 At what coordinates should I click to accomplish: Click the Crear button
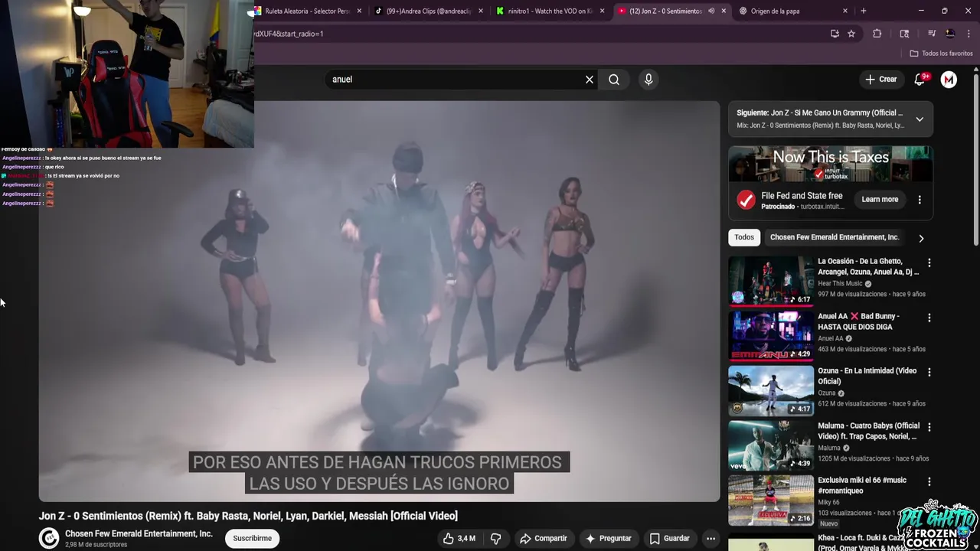coord(880,79)
